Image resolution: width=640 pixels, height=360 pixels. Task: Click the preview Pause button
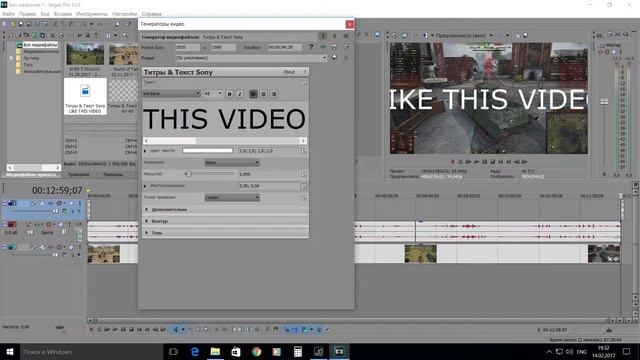pyautogui.click(x=484, y=162)
